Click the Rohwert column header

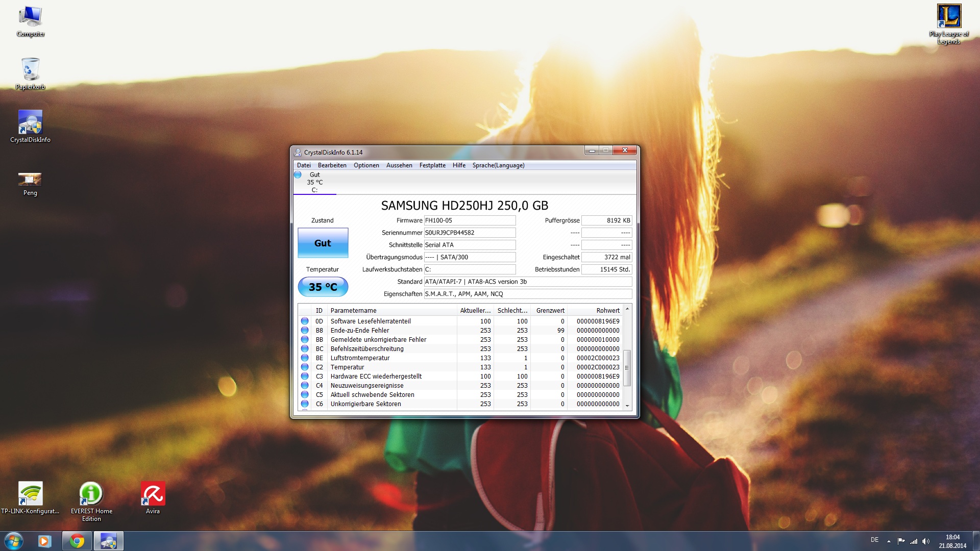point(607,310)
